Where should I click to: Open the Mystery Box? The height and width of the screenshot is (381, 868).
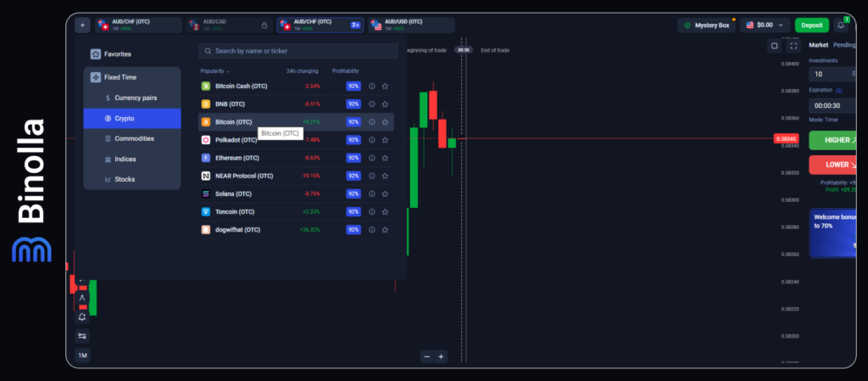[x=706, y=25]
